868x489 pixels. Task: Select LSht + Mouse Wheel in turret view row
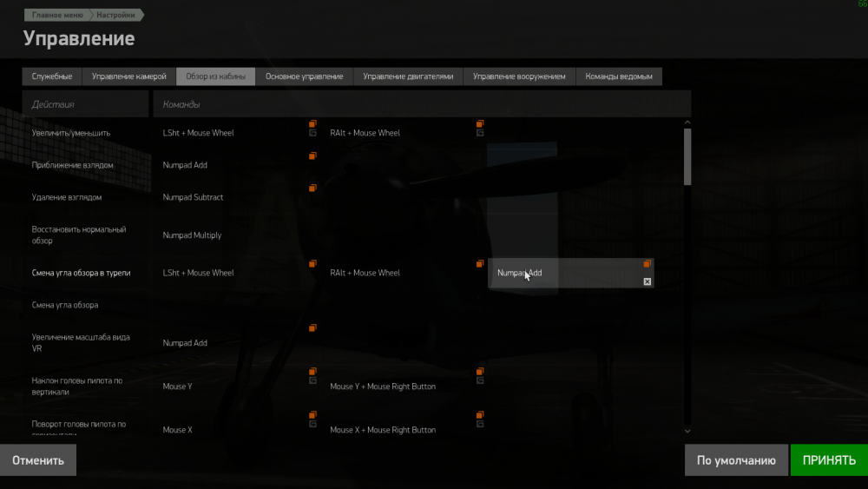(198, 273)
